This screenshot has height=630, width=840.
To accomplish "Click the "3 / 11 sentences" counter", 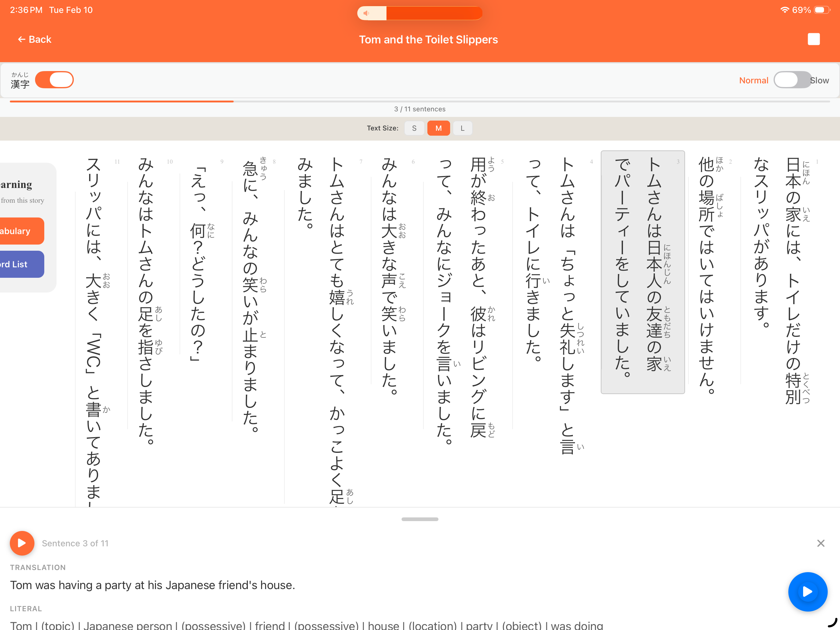I will [x=420, y=109].
